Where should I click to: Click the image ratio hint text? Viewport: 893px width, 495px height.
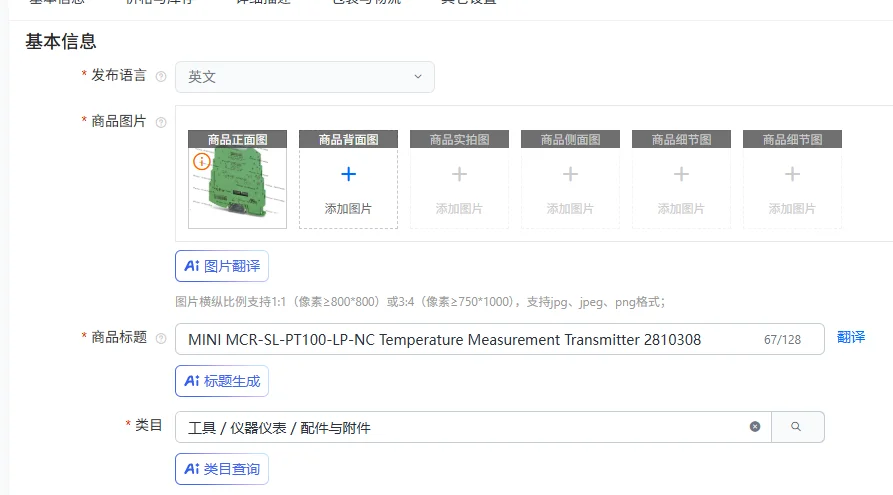coord(420,302)
